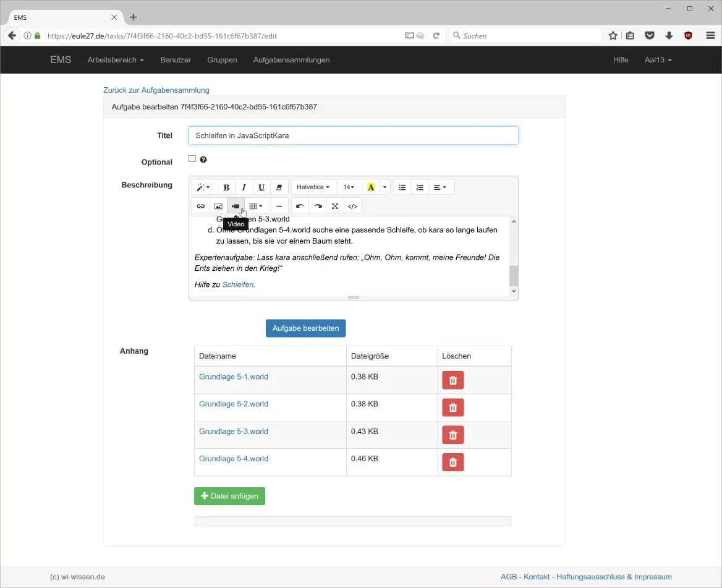Expand the Arbeitsbereich menu
The image size is (722, 588).
point(116,60)
